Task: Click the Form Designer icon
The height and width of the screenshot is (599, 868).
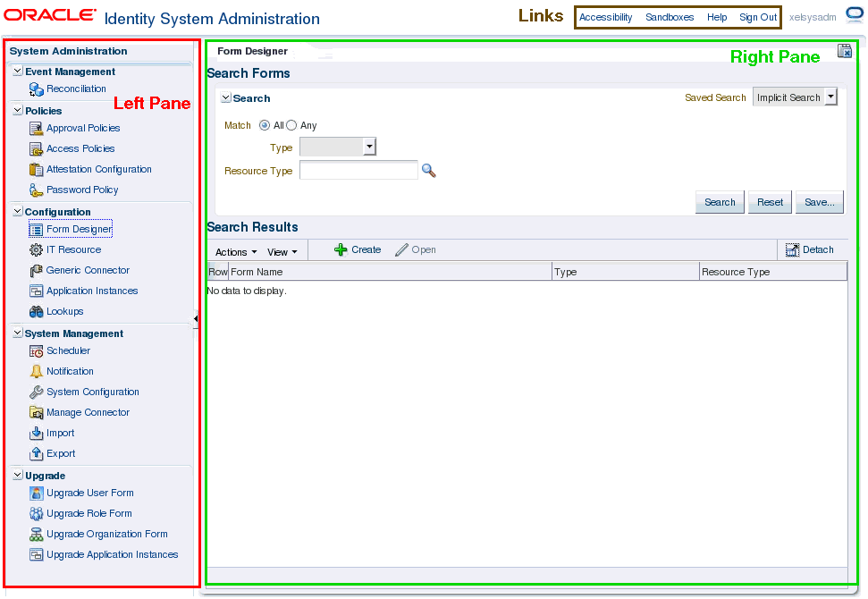Action: click(36, 230)
